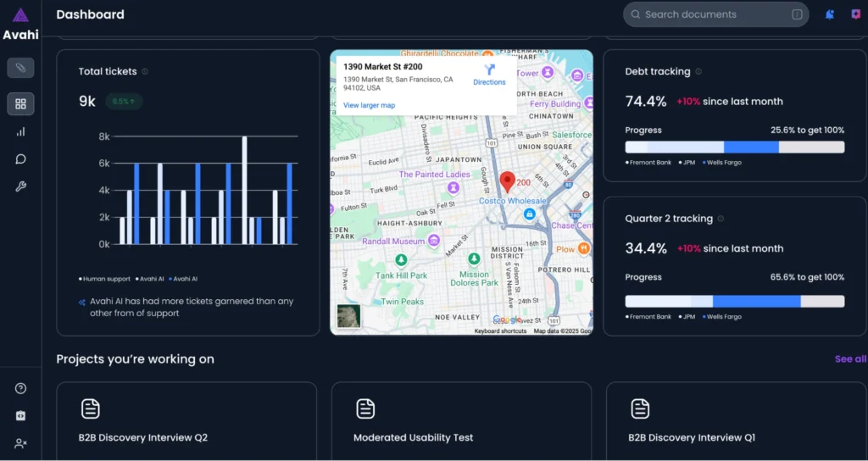The height and width of the screenshot is (461, 868).
Task: Toggle the satellite view thumbnail on map
Action: coord(348,317)
